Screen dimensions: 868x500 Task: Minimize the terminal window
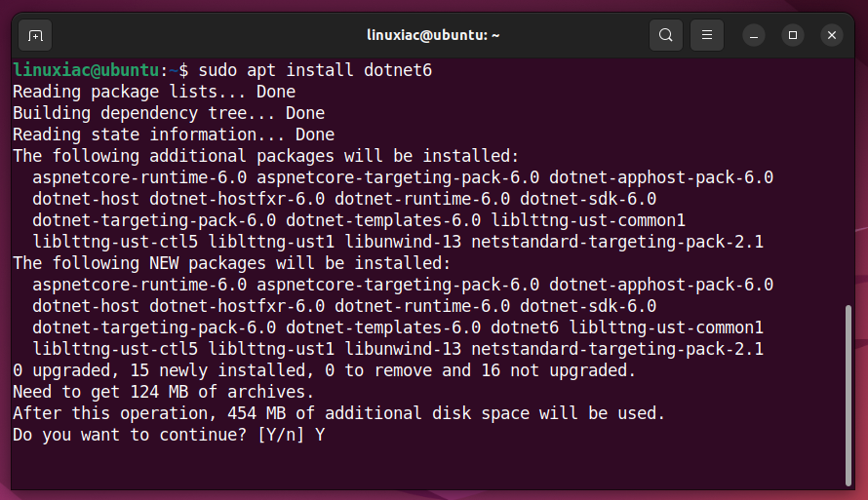tap(754, 36)
